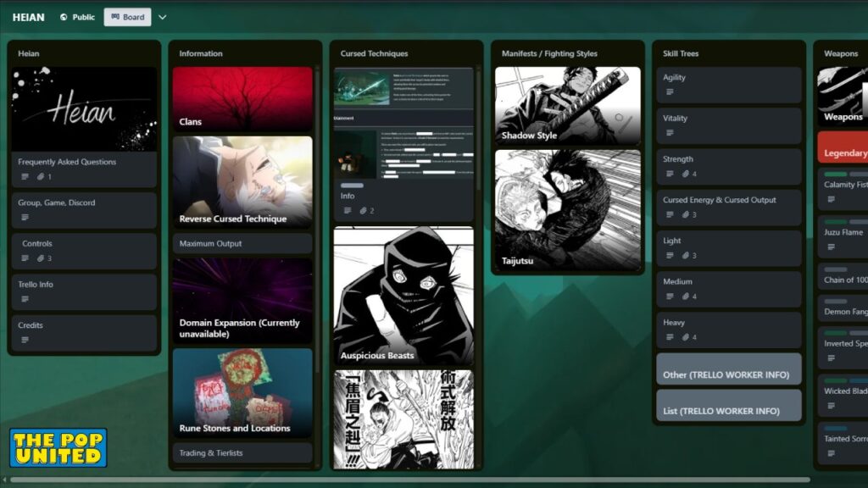Click the description icon on the Controls card

(x=25, y=258)
